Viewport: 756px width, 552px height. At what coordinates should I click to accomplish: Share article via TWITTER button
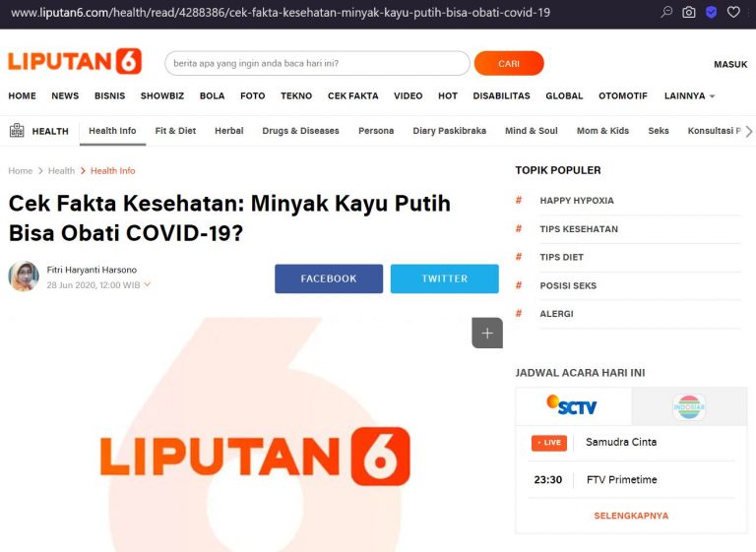(x=445, y=278)
